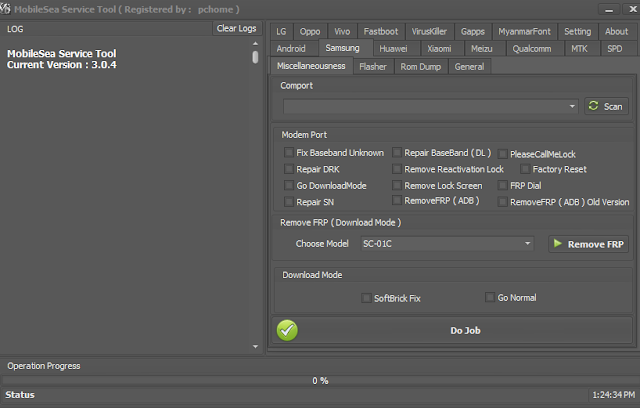Enable Fix Baseband Unknown checkbox
Image resolution: width=640 pixels, height=408 pixels.
289,152
